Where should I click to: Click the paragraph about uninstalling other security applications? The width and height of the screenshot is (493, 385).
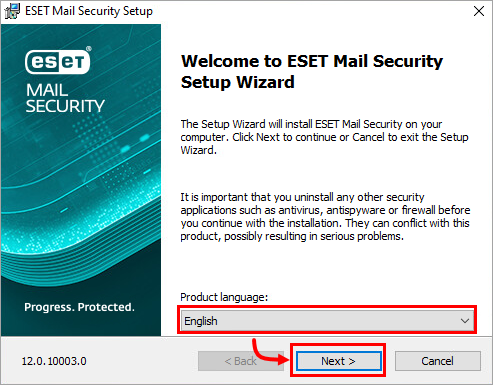click(x=325, y=217)
